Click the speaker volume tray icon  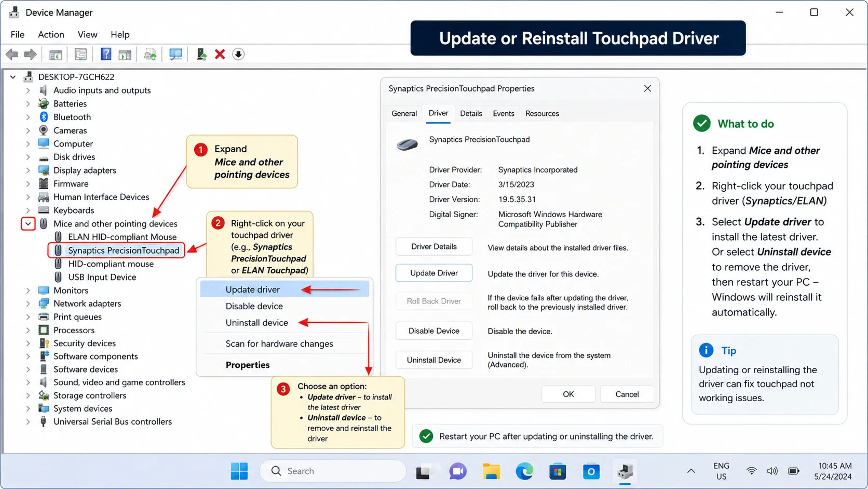pos(772,471)
